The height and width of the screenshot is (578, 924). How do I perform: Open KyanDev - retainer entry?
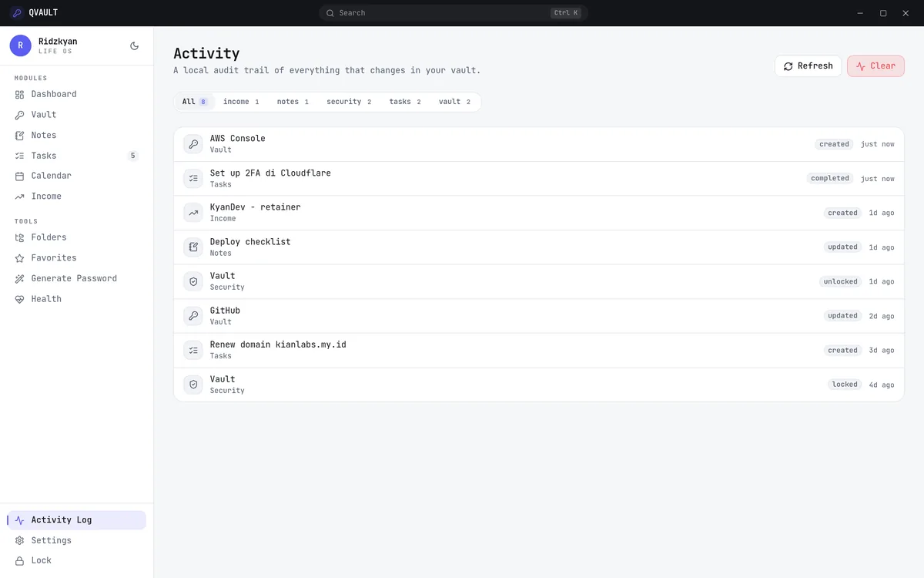[539, 213]
